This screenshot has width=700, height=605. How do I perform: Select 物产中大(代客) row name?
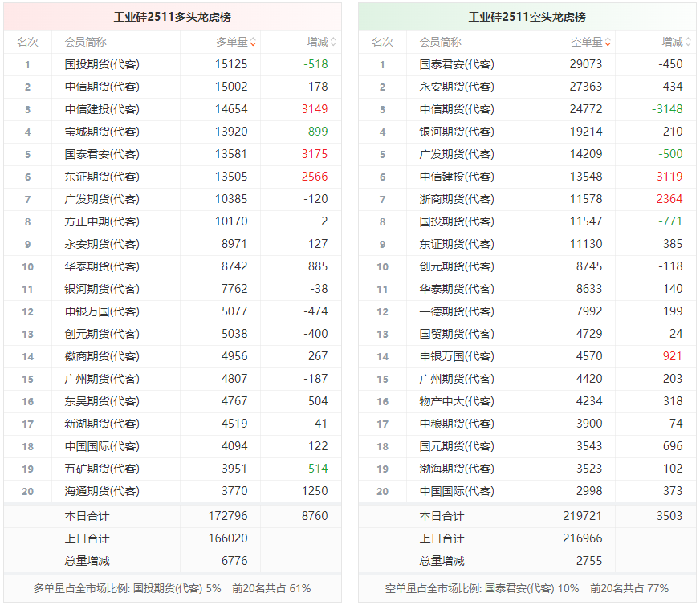coord(457,401)
